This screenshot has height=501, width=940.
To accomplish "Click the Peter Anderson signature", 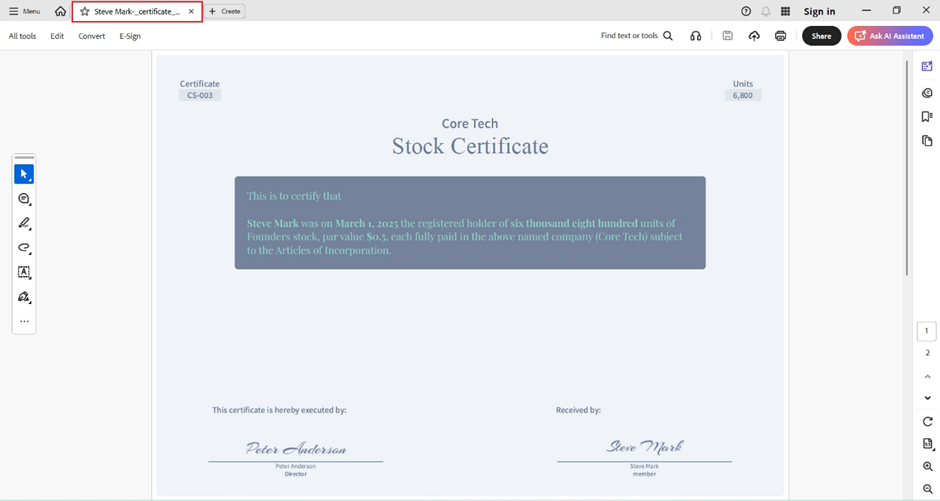I will (296, 448).
